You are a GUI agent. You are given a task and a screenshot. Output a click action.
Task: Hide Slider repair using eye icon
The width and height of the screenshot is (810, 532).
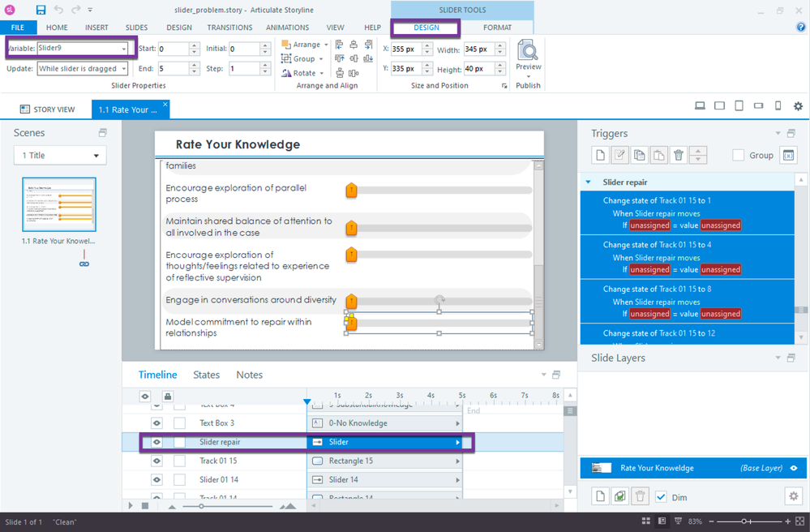click(156, 442)
